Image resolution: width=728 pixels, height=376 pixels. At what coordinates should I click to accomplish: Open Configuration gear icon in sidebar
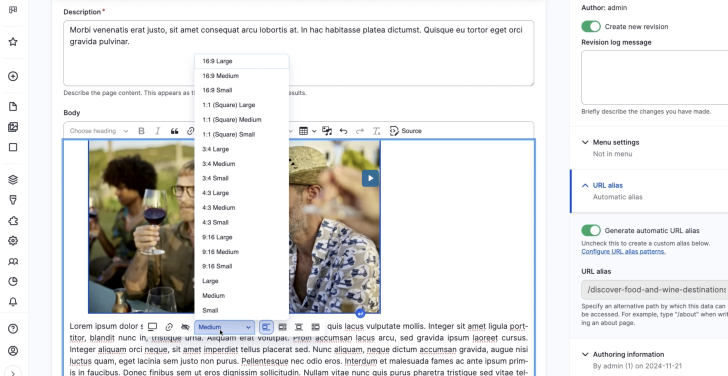click(13, 240)
